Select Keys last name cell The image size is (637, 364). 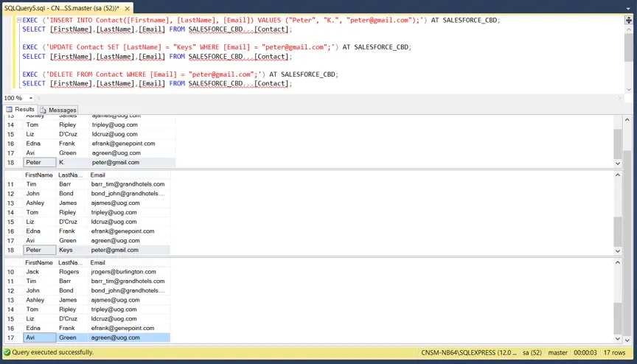coord(72,250)
